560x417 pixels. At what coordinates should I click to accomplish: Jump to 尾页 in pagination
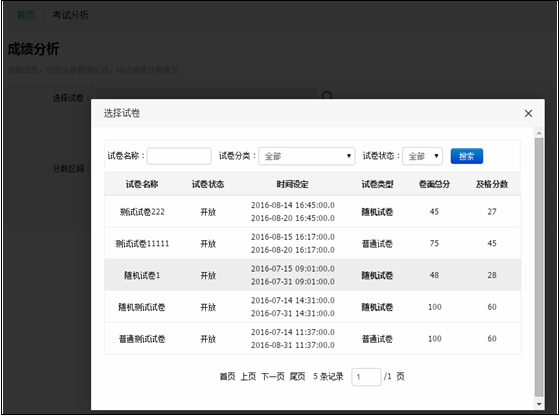pyautogui.click(x=297, y=377)
